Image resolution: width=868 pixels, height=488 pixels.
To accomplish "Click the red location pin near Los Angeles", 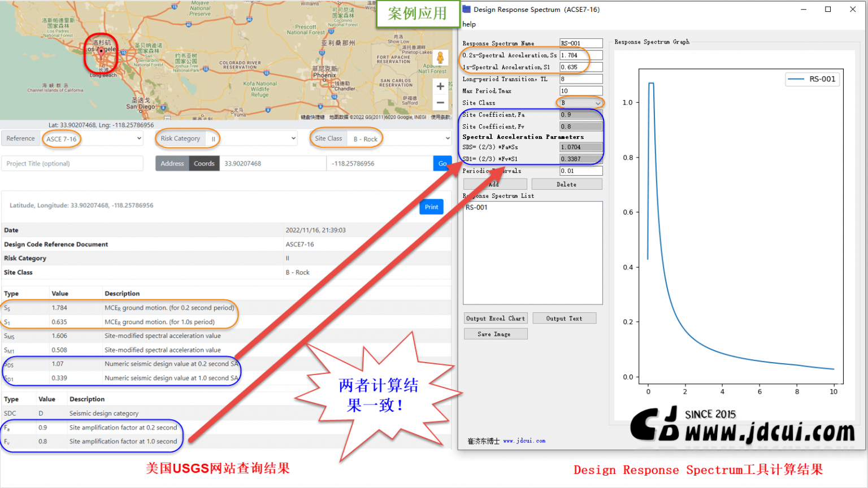I will point(101,50).
